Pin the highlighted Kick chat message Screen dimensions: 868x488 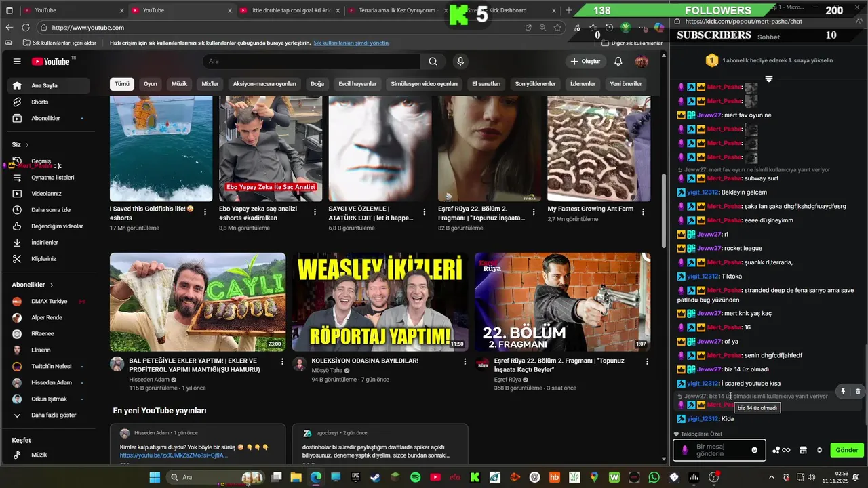click(x=843, y=391)
